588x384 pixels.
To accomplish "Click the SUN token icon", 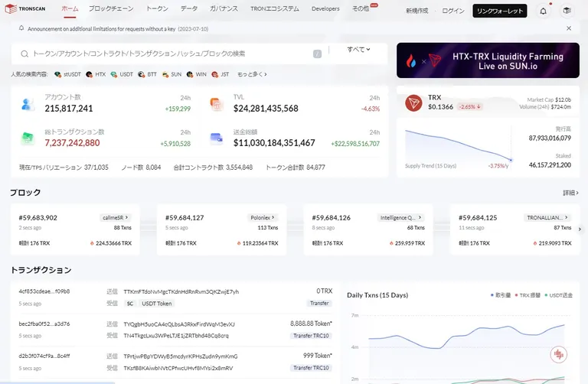I will [x=165, y=74].
